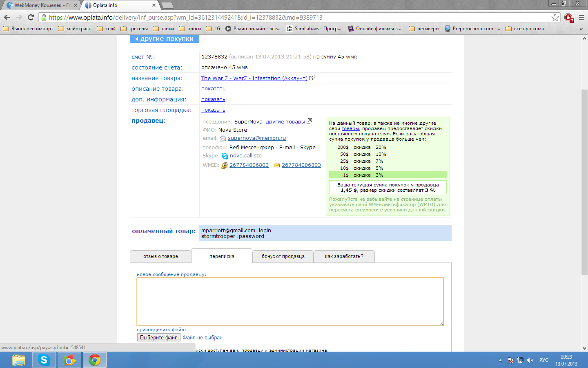Click the popup icon next to другие товары
Screen dimensions: 588x368
click(x=309, y=121)
